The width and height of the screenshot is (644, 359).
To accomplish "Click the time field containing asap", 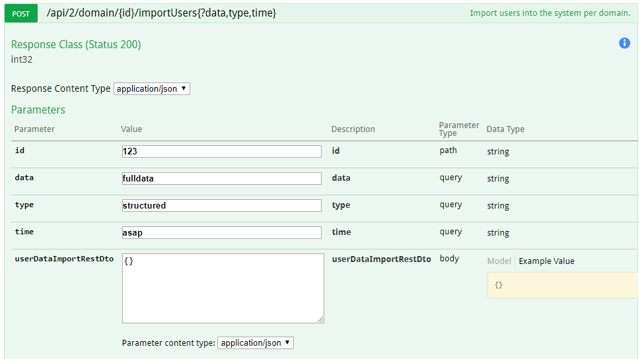I will click(221, 232).
